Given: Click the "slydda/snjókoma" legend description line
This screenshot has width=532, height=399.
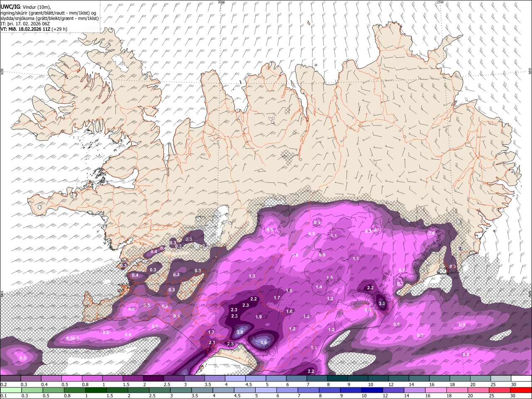Looking at the screenshot, I should (49, 18).
